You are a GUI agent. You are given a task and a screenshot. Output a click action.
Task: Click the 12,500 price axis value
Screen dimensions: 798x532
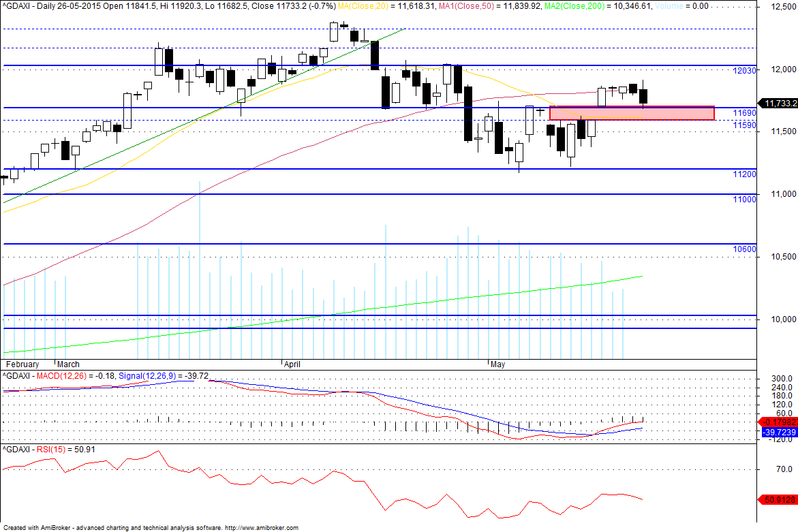coord(783,7)
